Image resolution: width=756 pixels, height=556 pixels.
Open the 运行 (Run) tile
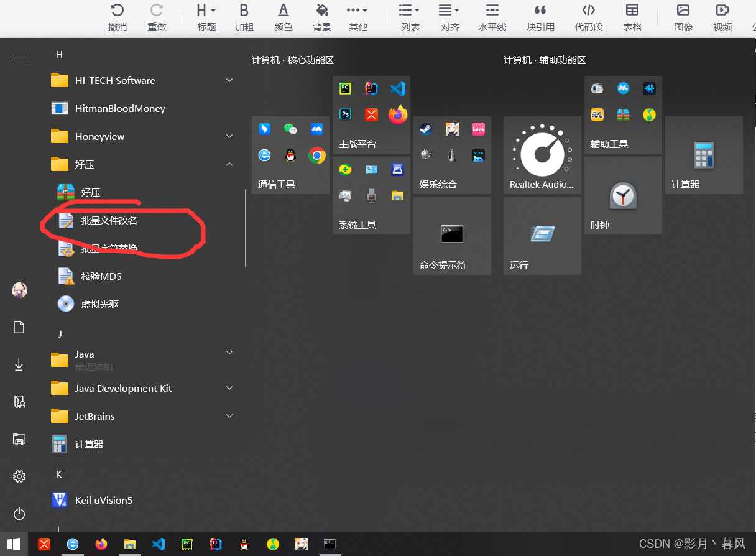542,236
